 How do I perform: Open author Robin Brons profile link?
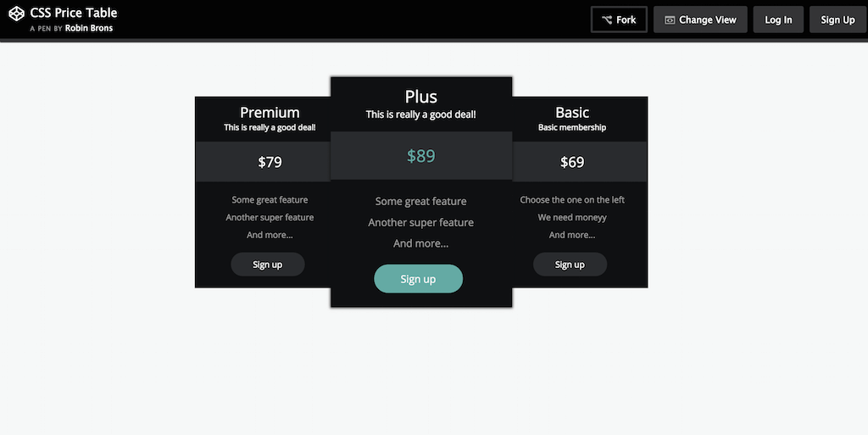(x=88, y=28)
